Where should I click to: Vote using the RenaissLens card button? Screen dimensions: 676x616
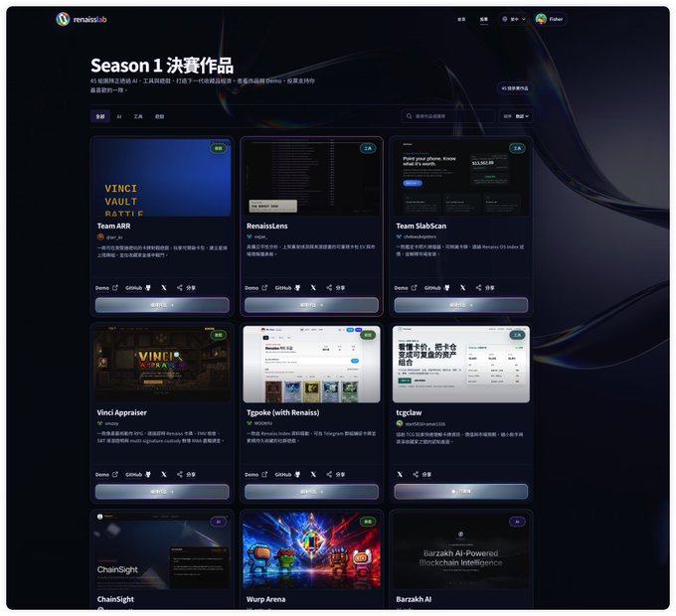click(312, 305)
